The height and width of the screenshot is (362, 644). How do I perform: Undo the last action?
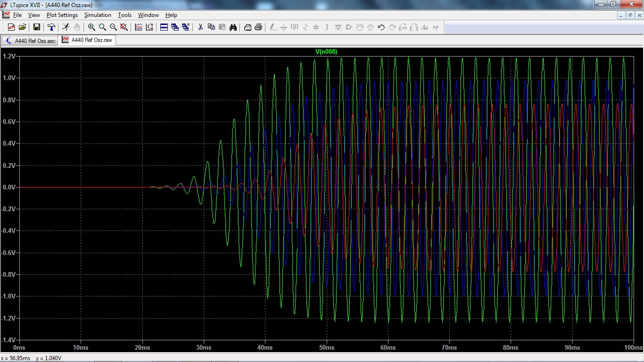pyautogui.click(x=380, y=27)
